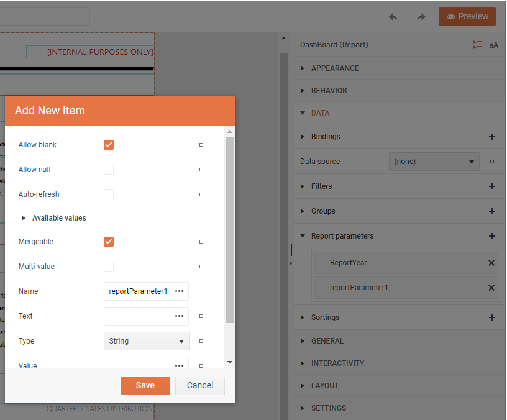Viewport: 507px width, 420px height.
Task: Enable the Multi-value option
Action: 108,266
